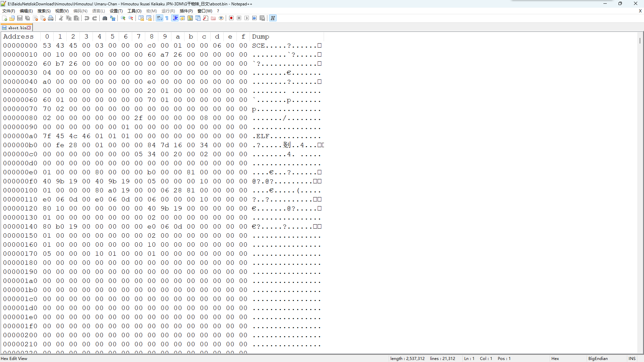Click the Zoom in magnifier icon
The width and height of the screenshot is (644, 362).
click(123, 18)
